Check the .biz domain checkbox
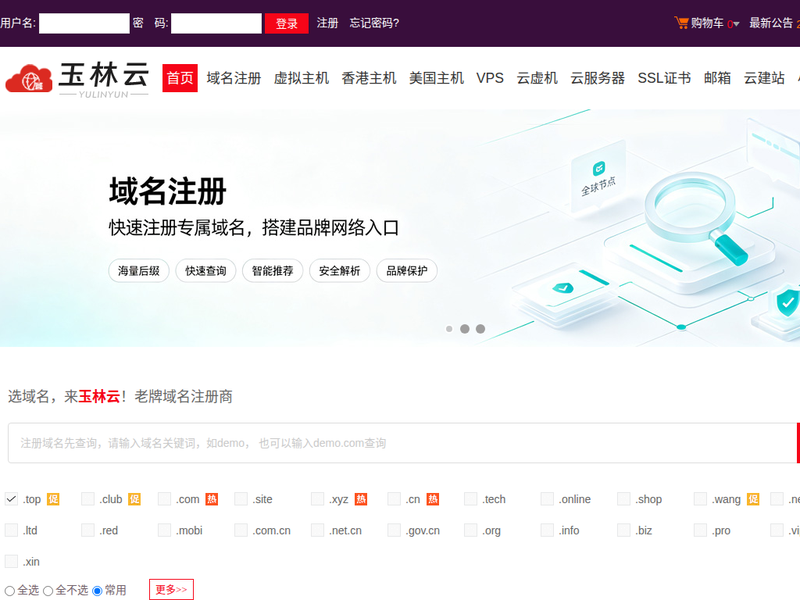The height and width of the screenshot is (600, 800). (623, 530)
